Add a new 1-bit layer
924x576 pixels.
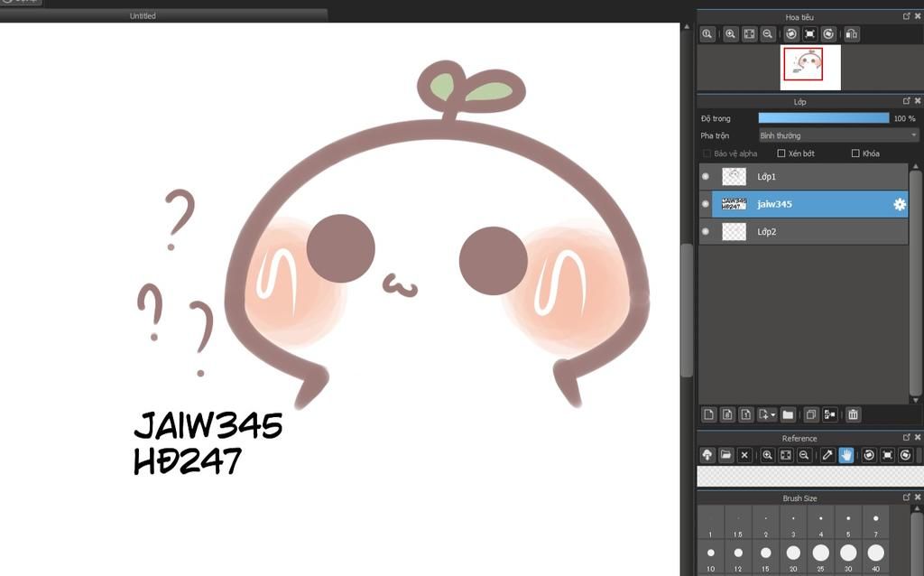tap(745, 414)
